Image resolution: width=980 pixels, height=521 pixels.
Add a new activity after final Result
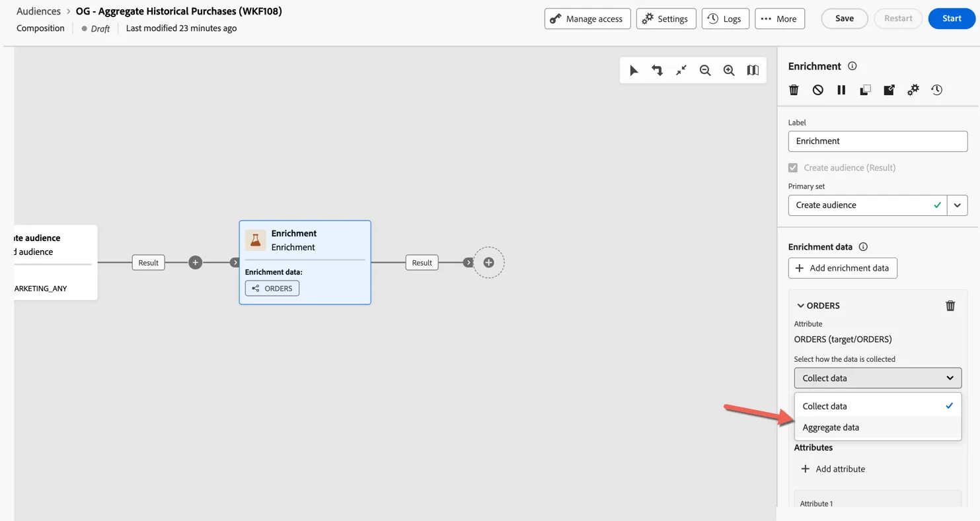click(x=489, y=263)
